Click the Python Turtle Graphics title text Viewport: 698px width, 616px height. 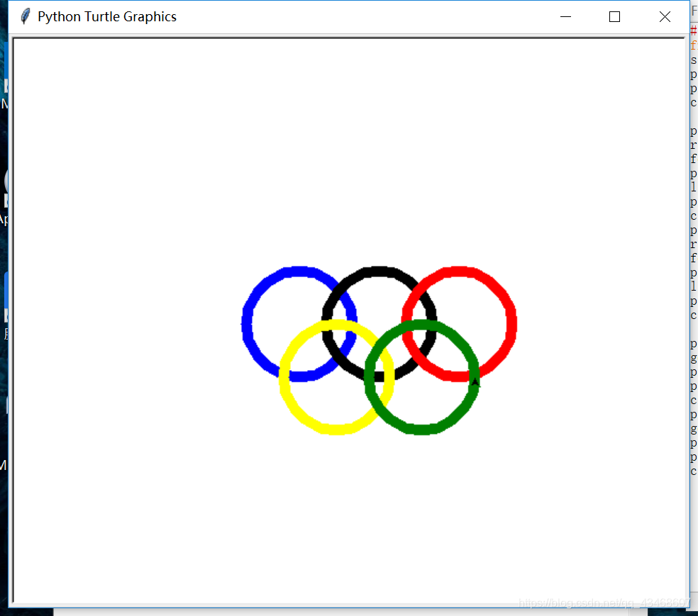[x=107, y=16]
